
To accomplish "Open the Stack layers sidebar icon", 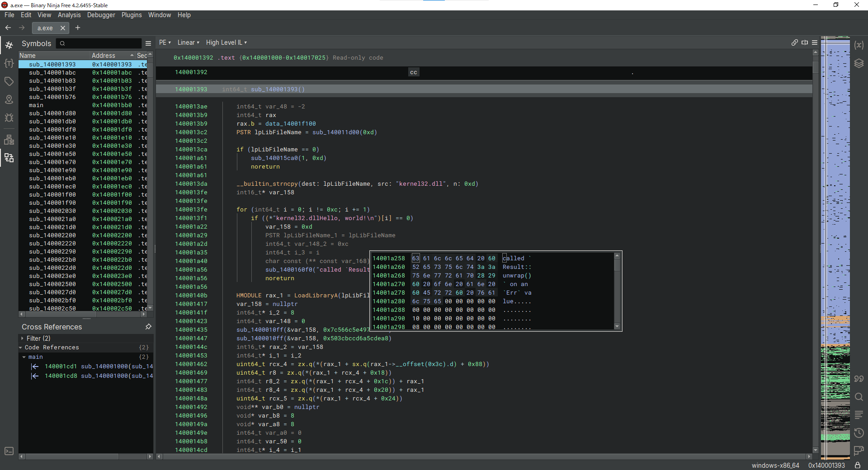I will (x=859, y=63).
